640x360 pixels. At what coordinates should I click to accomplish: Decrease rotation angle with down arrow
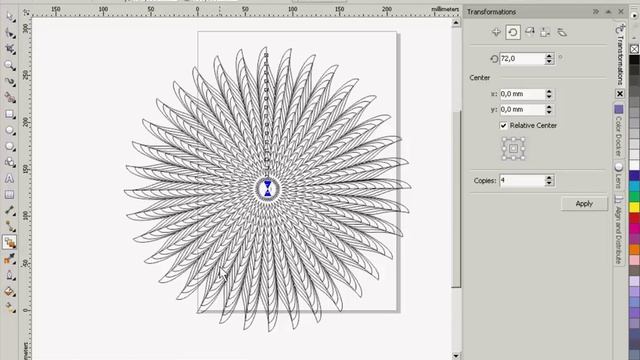point(549,62)
